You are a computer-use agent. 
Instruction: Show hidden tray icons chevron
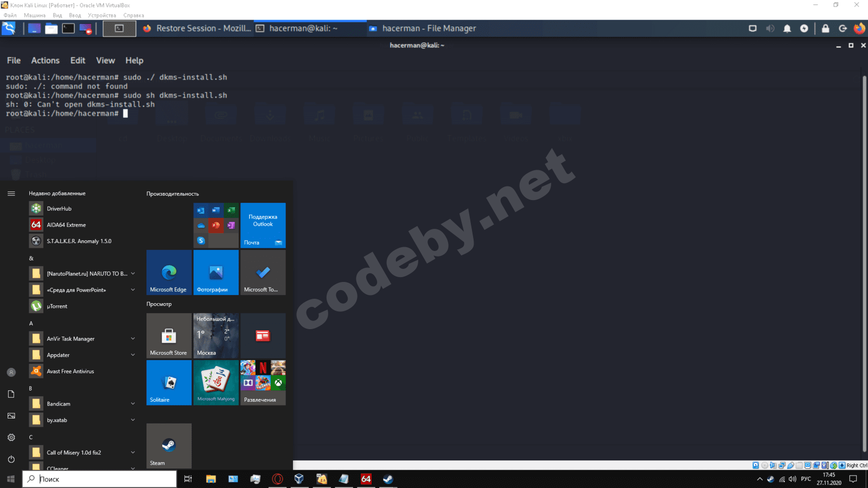pyautogui.click(x=759, y=479)
